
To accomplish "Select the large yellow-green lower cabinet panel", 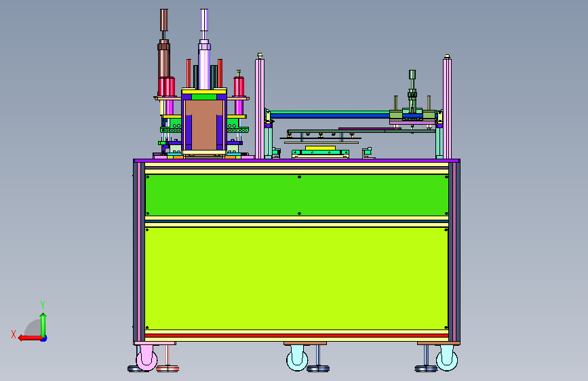I will [x=296, y=279].
